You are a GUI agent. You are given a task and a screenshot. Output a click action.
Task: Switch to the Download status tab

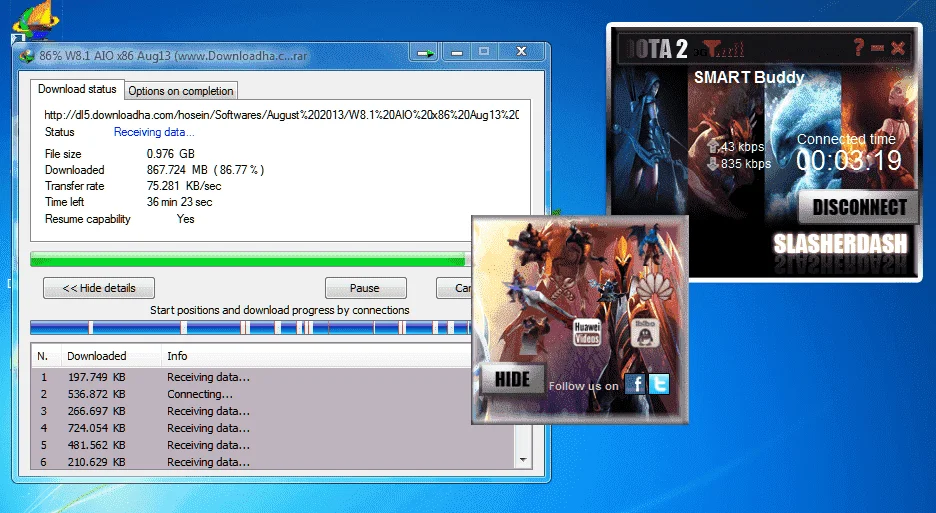tap(77, 89)
